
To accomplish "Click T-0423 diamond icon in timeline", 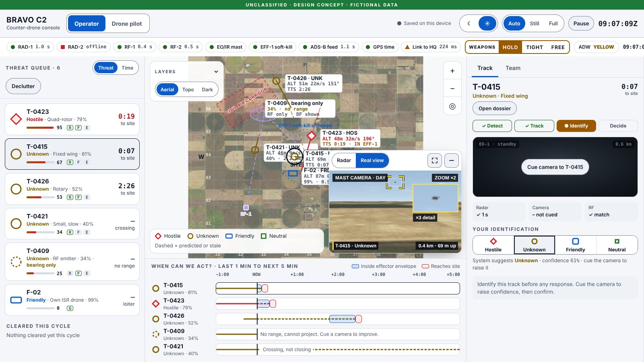I will point(156,304).
